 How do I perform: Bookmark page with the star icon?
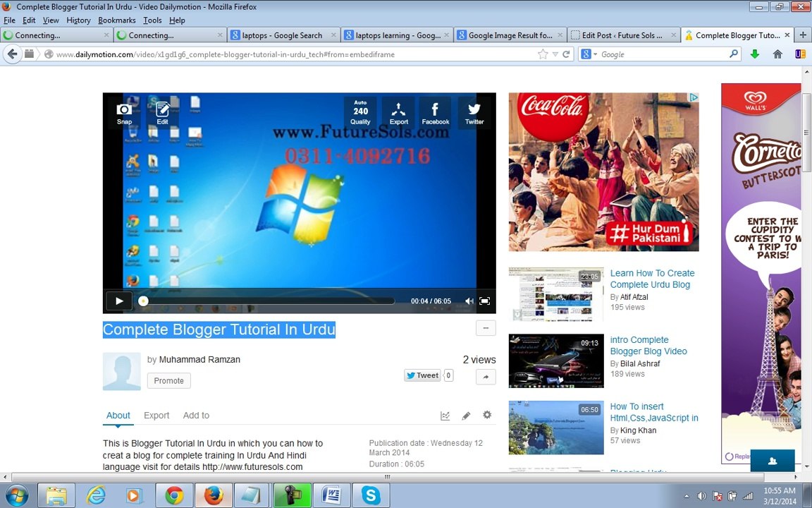pos(543,54)
